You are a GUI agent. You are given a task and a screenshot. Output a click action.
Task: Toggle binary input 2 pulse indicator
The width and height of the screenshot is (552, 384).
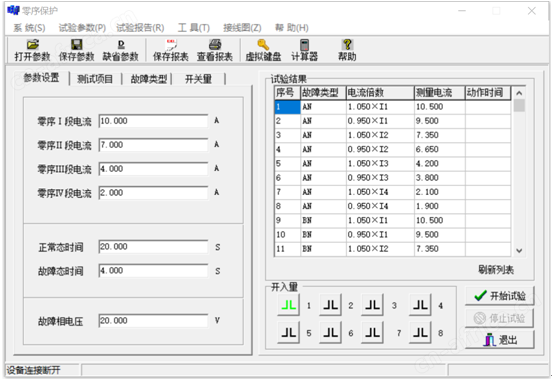pos(330,305)
